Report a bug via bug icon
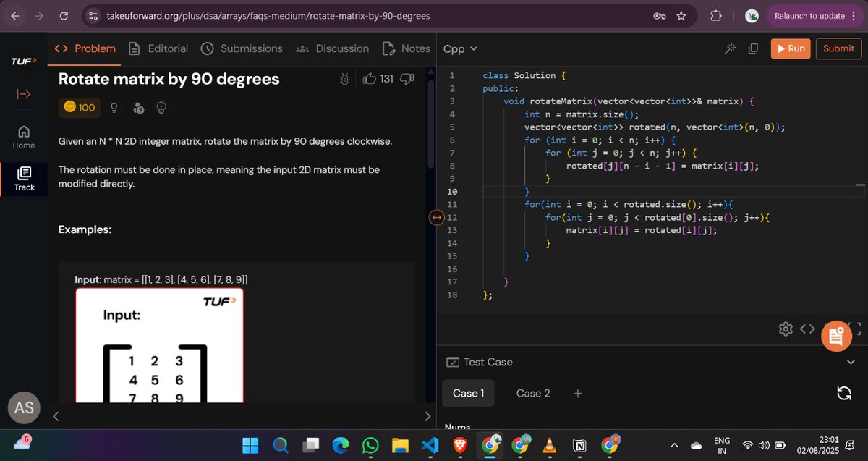The height and width of the screenshot is (461, 868). click(345, 79)
